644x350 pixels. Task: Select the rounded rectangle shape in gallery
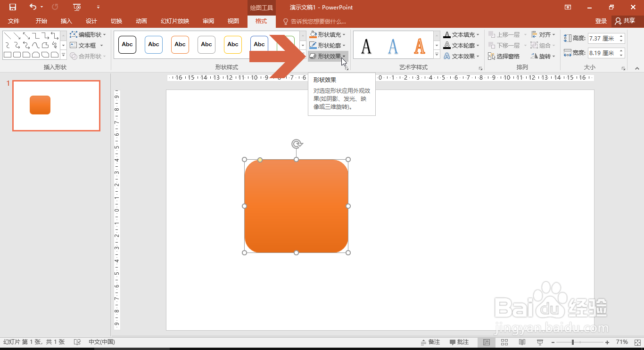[x=17, y=55]
